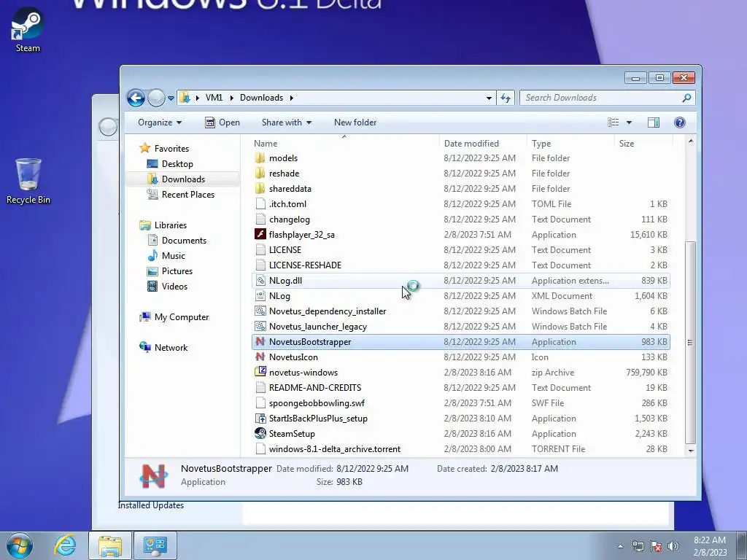Click the Novetus_dependency_installer batch file icon

pos(260,311)
